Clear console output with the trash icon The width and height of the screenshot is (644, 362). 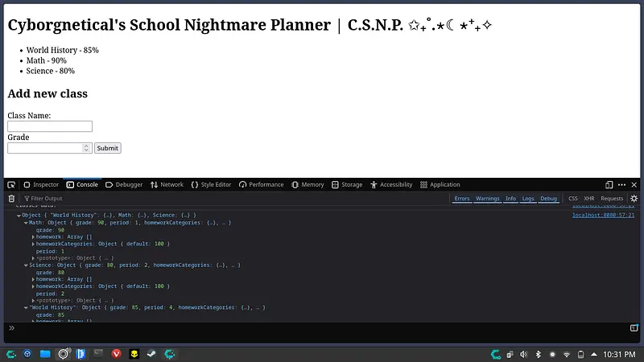(x=11, y=198)
